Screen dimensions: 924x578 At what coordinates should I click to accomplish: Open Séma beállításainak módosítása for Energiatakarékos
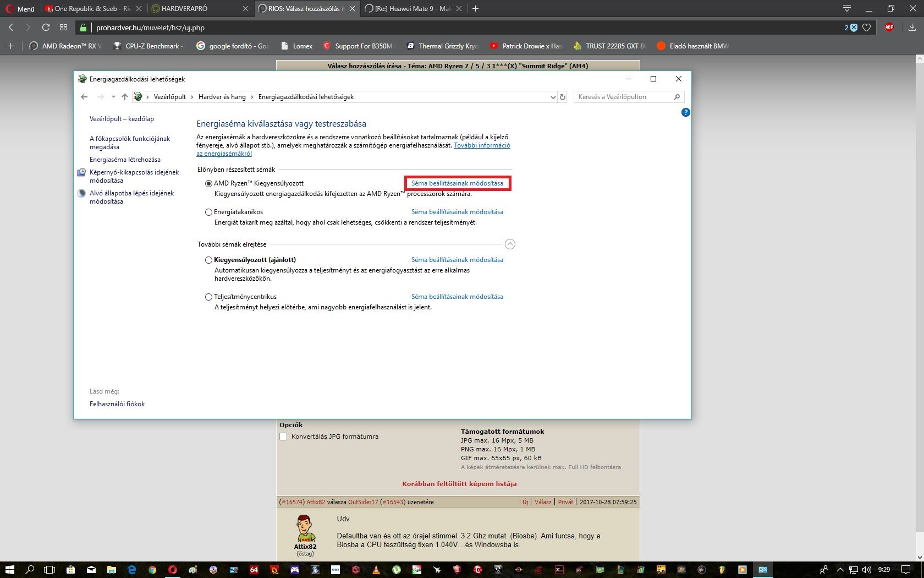point(457,212)
